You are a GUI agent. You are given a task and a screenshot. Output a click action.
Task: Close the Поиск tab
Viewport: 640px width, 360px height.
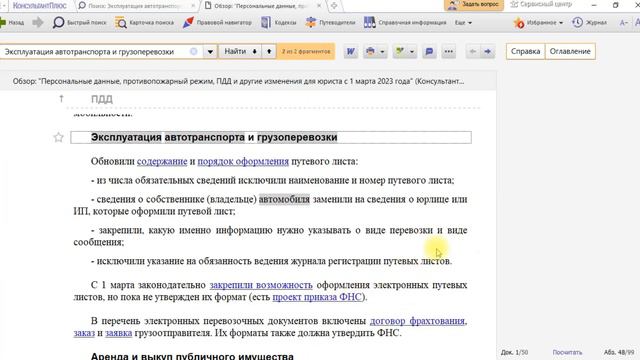tap(193, 6)
